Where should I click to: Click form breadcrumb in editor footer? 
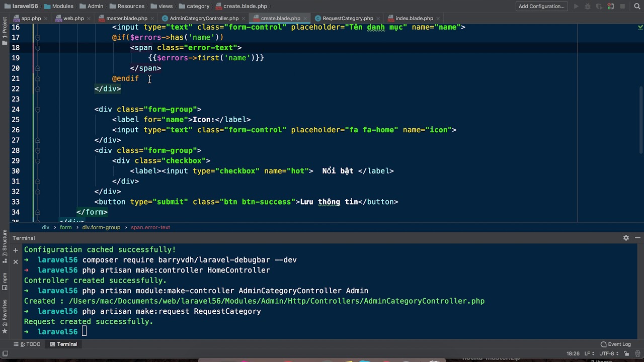click(x=65, y=227)
